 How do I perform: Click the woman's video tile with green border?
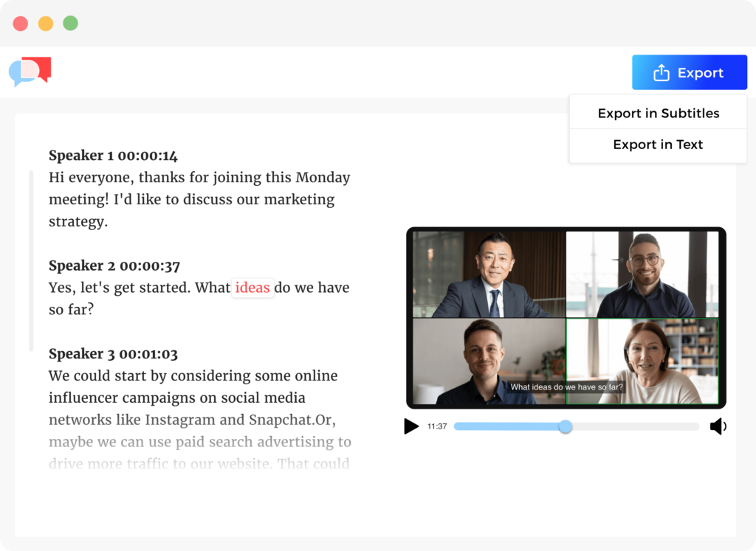pyautogui.click(x=643, y=359)
